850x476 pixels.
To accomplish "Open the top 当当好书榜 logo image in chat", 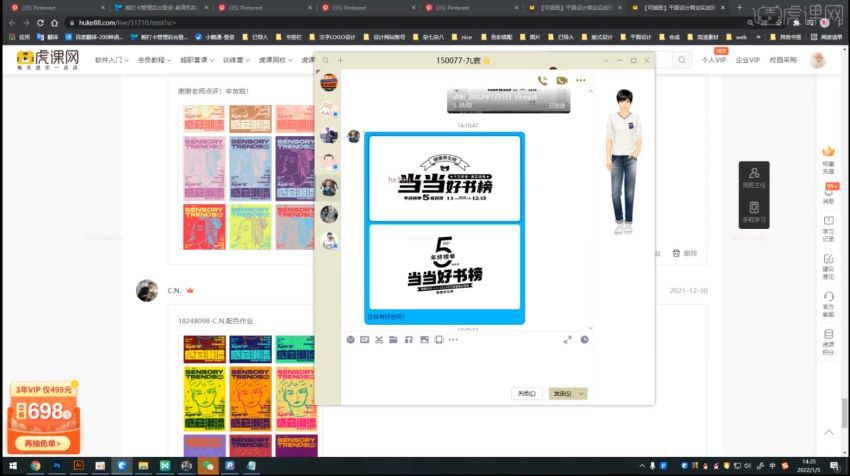I will point(445,178).
